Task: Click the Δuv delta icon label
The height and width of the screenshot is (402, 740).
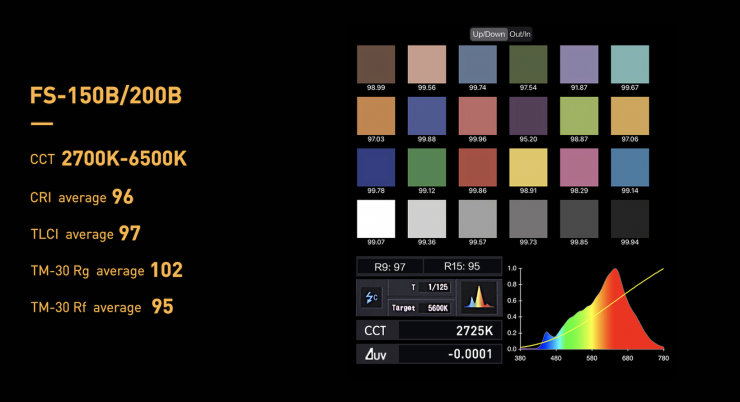Action: click(x=377, y=354)
